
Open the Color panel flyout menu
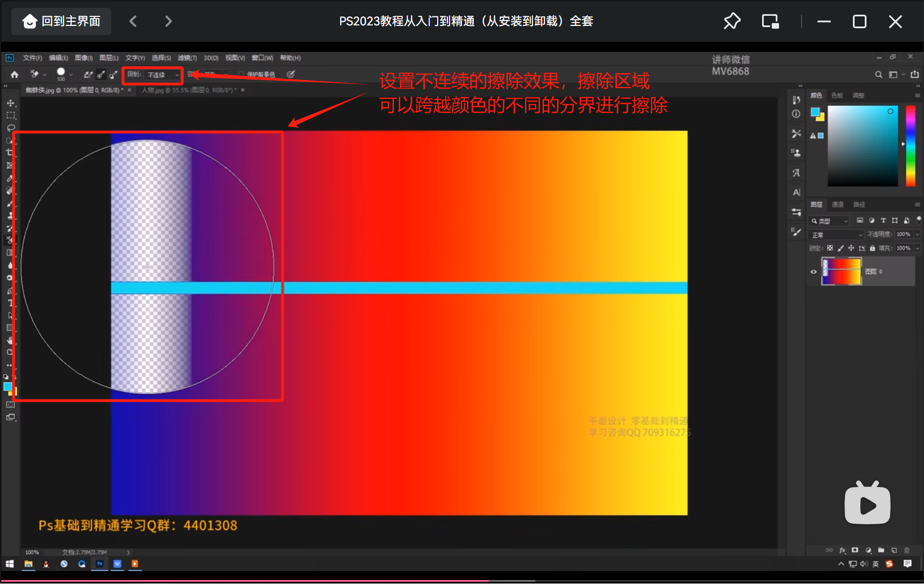tap(918, 95)
